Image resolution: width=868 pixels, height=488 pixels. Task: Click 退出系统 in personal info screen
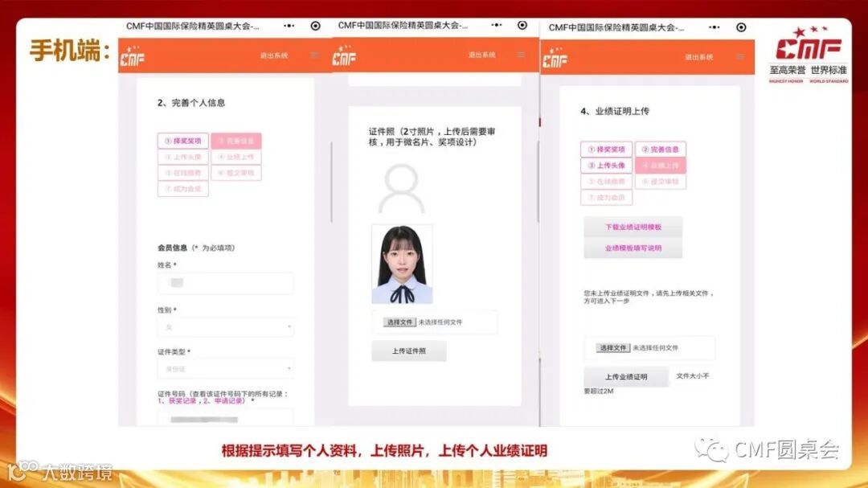(x=274, y=55)
